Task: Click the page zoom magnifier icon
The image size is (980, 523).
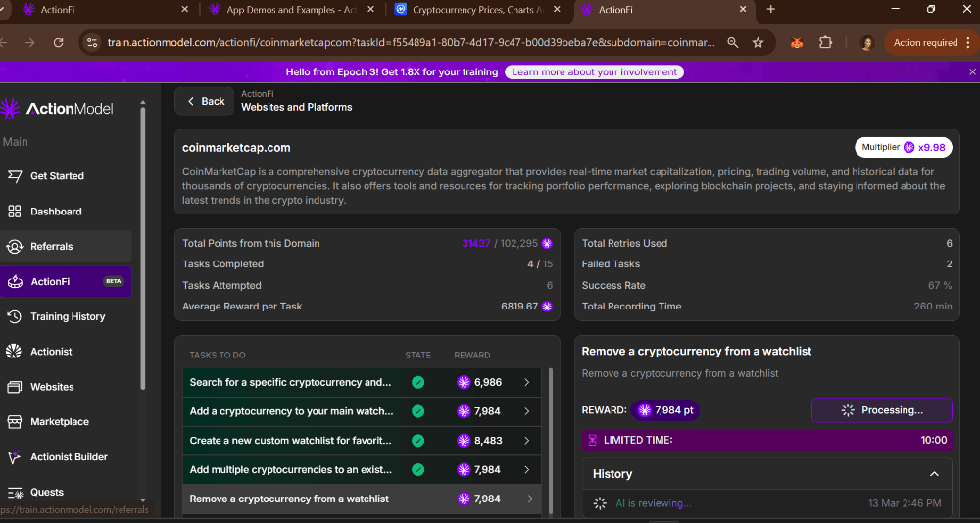Action: (x=733, y=43)
